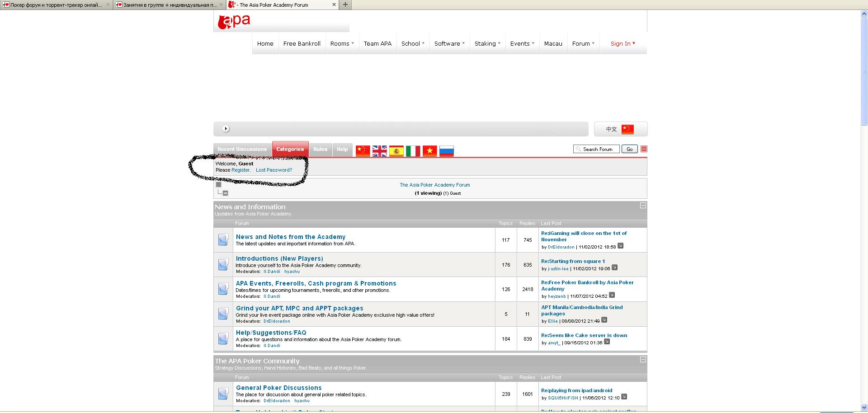
Task: Select the Chinese flag language icon
Action: [x=363, y=151]
